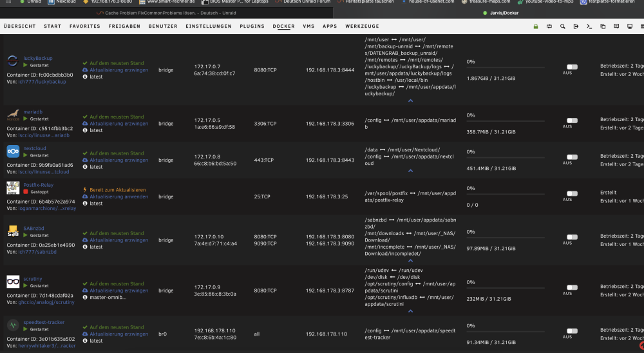644x353 pixels.
Task: Toggle autostart for nextcloud
Action: click(572, 157)
